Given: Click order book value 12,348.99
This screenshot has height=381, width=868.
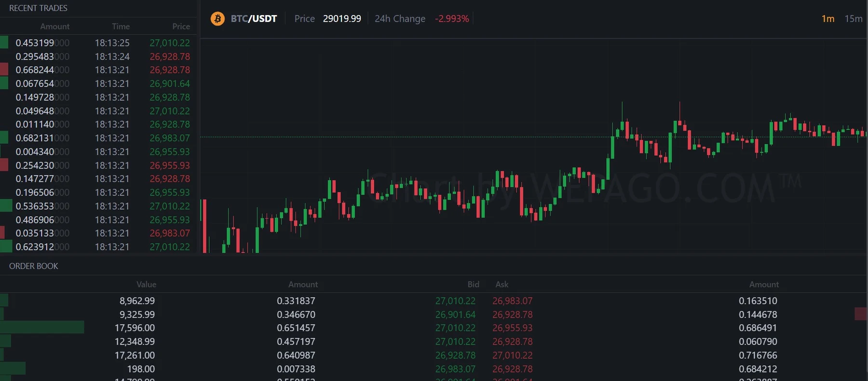Looking at the screenshot, I should pos(135,341).
